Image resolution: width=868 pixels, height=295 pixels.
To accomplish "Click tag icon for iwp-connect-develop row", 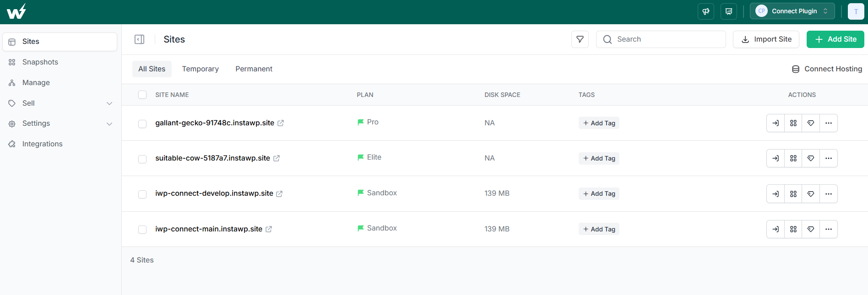I will (811, 194).
